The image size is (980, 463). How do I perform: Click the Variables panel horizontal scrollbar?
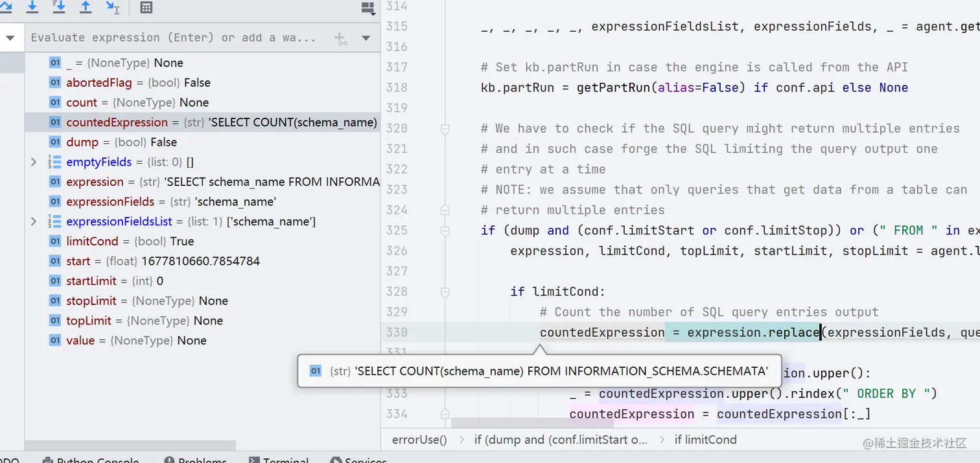(x=130, y=446)
